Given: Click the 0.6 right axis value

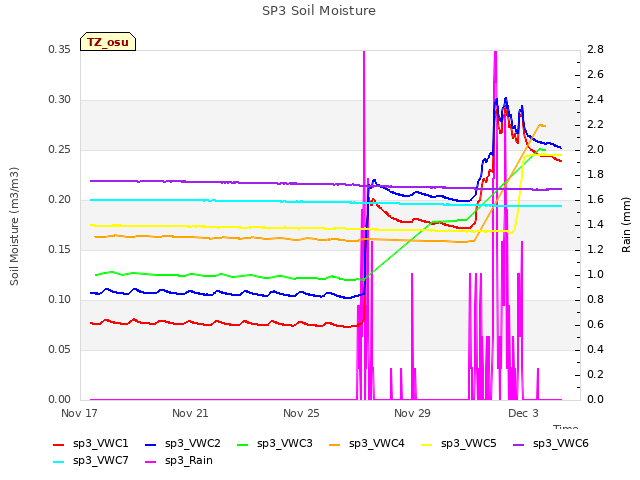Looking at the screenshot, I should (x=596, y=325).
